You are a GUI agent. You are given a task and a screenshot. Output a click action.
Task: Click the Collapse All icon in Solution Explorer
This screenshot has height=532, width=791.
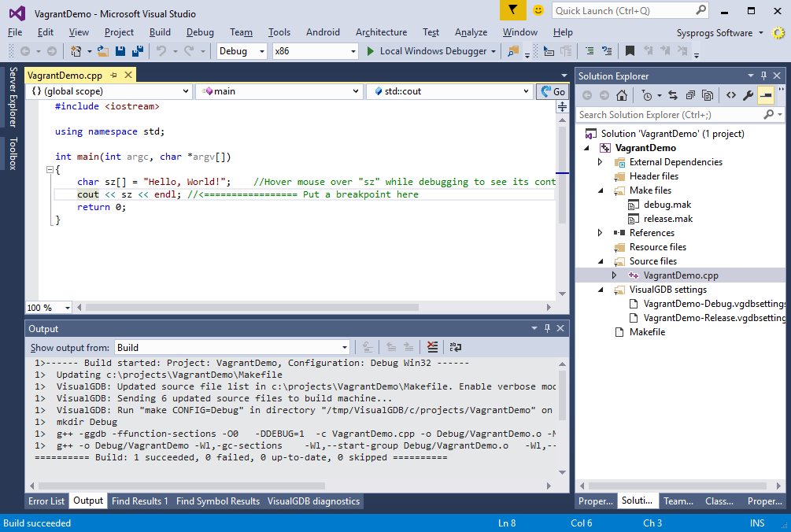point(690,95)
